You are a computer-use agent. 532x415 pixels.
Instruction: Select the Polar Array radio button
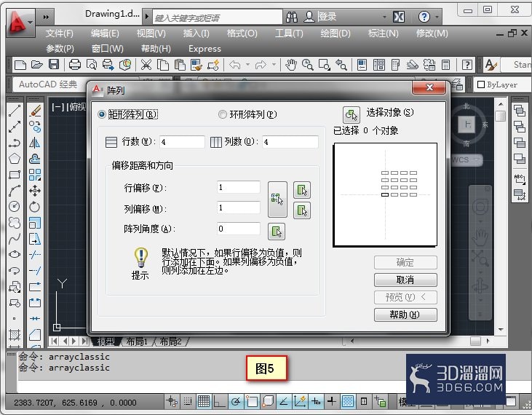222,114
